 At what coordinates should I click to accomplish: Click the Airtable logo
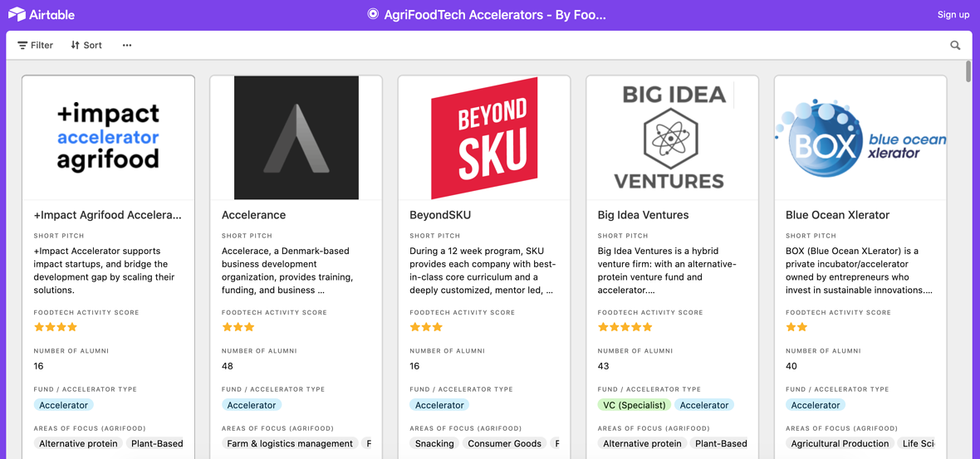click(42, 14)
